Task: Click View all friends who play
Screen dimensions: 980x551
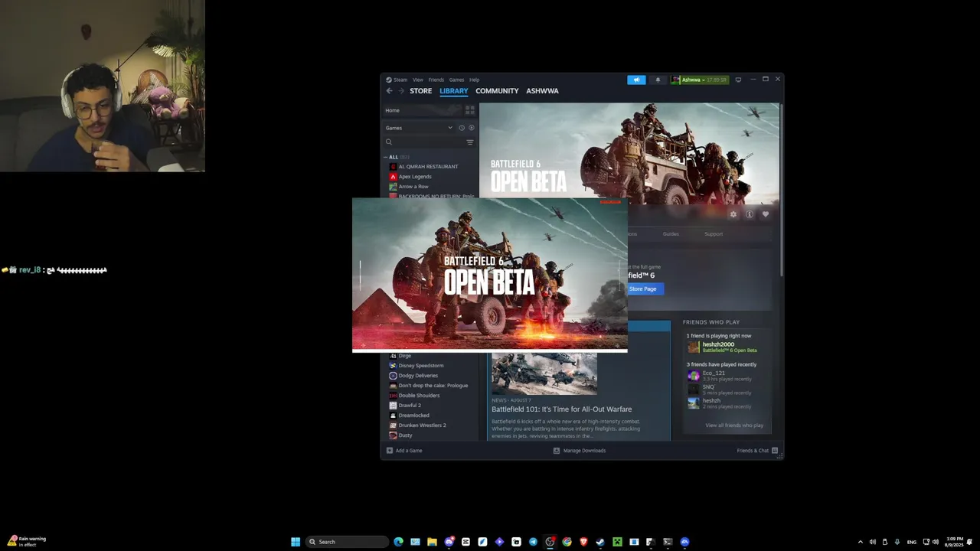Action: [x=734, y=425]
